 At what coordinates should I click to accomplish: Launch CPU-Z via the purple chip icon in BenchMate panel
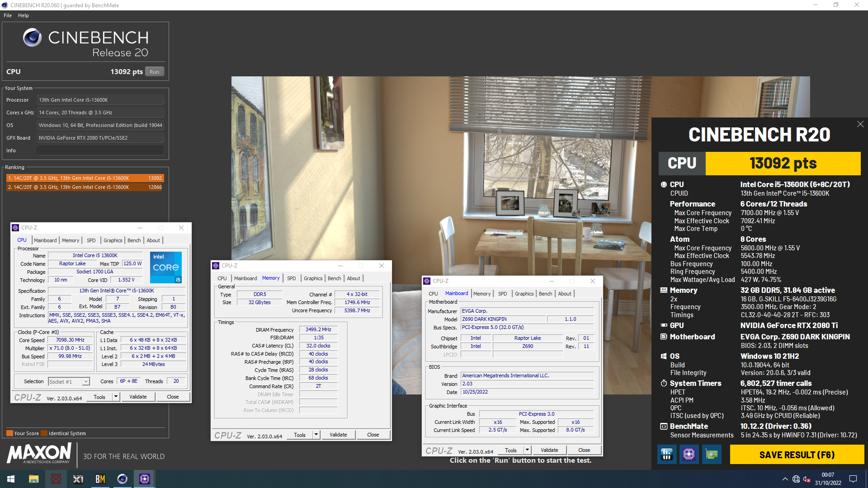click(x=689, y=454)
